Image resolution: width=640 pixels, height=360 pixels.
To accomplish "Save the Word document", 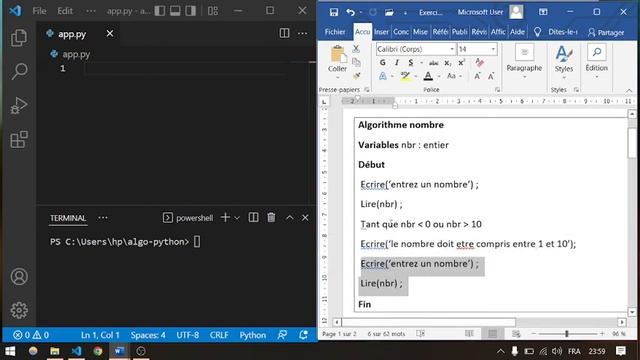I will coord(333,12).
